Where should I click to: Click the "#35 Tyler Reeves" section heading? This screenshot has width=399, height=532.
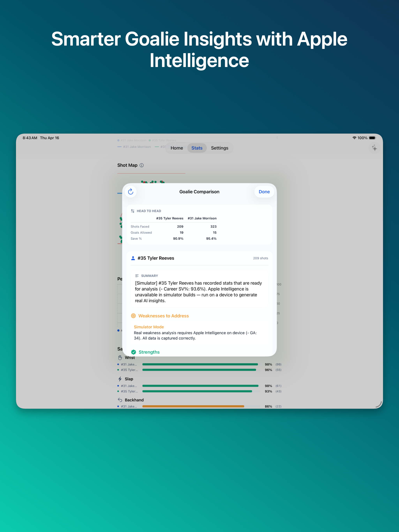click(156, 258)
